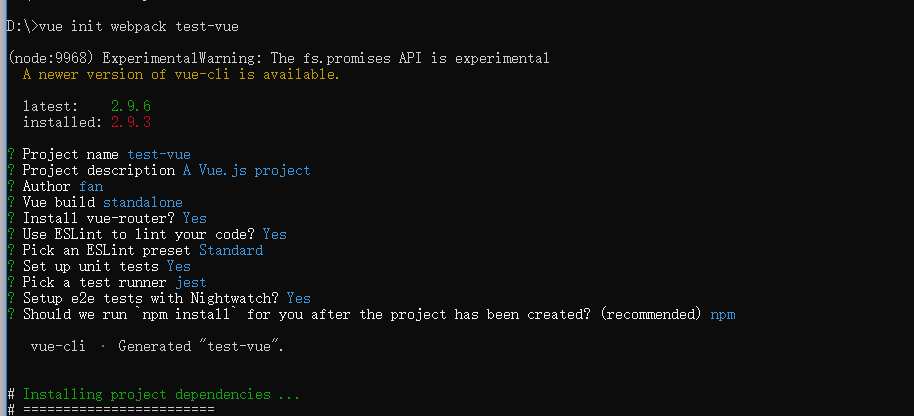Click the Author answer "fan"

tap(91, 186)
